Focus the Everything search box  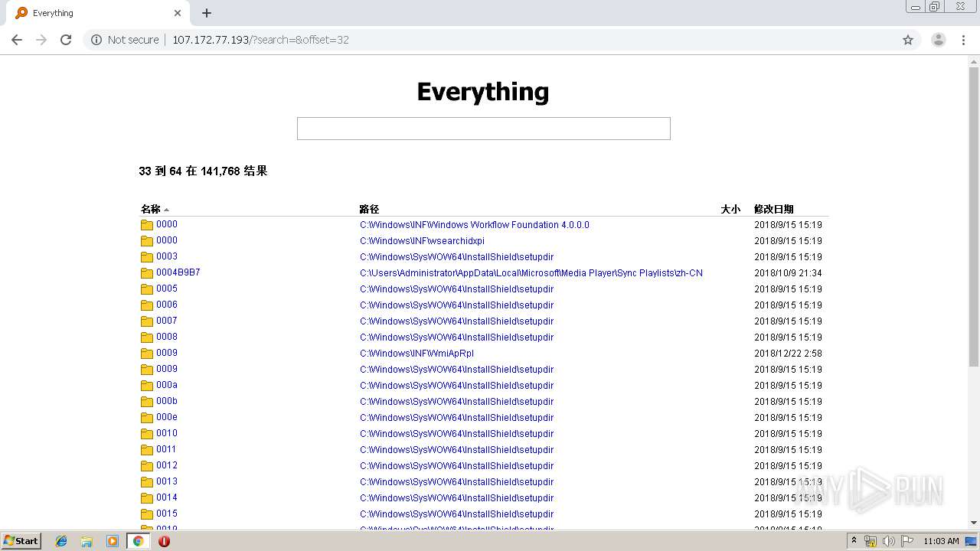483,129
